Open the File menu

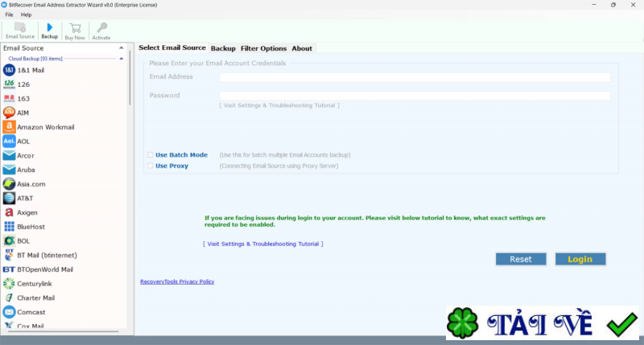(9, 14)
